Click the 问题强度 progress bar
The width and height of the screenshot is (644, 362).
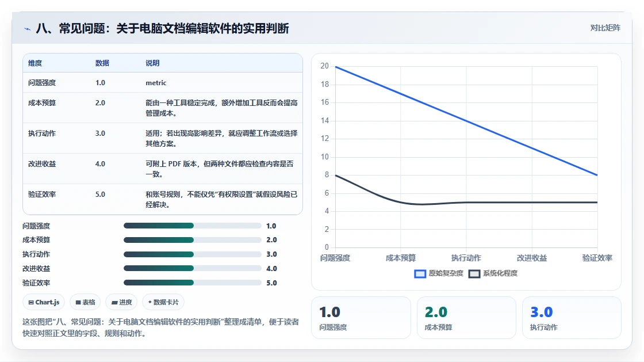192,226
